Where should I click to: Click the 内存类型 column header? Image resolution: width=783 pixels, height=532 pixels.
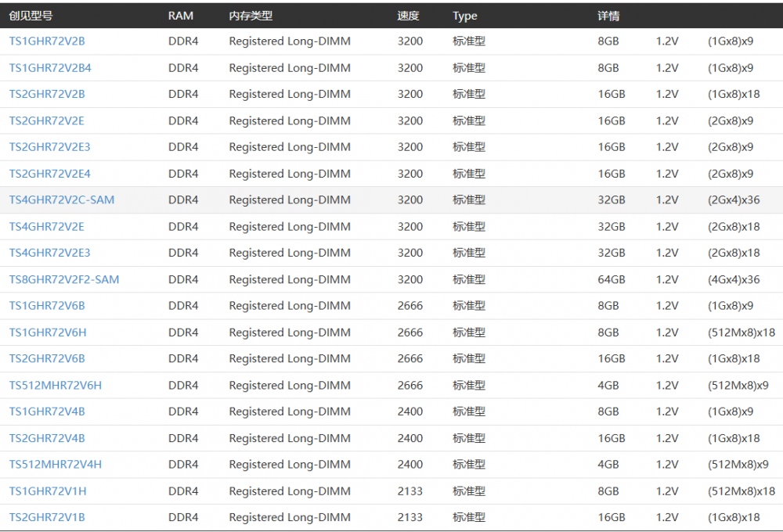click(251, 16)
